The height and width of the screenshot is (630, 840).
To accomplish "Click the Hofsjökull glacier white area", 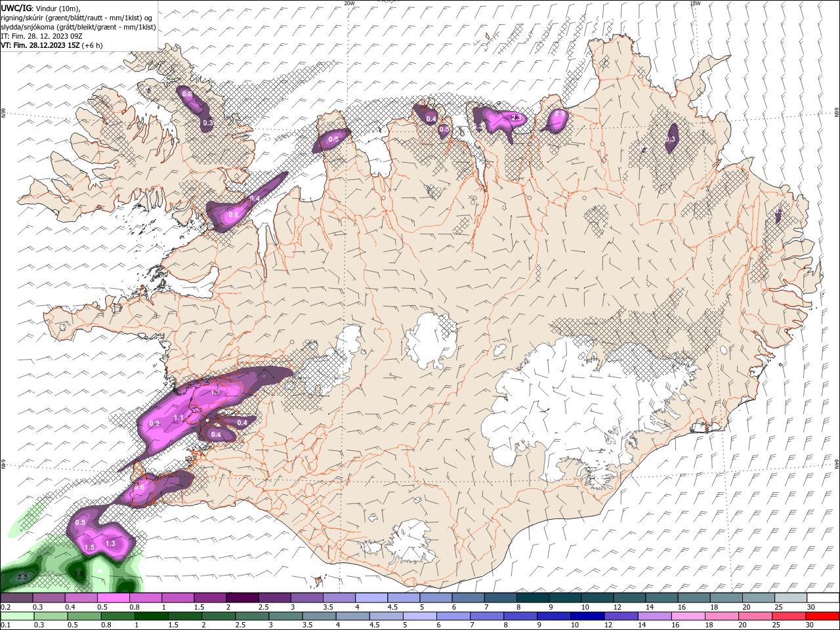I will 430,340.
